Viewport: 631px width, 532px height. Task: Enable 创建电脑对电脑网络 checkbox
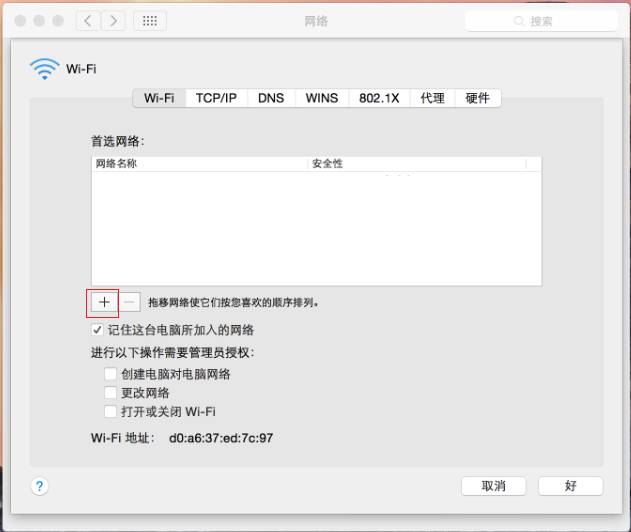110,374
